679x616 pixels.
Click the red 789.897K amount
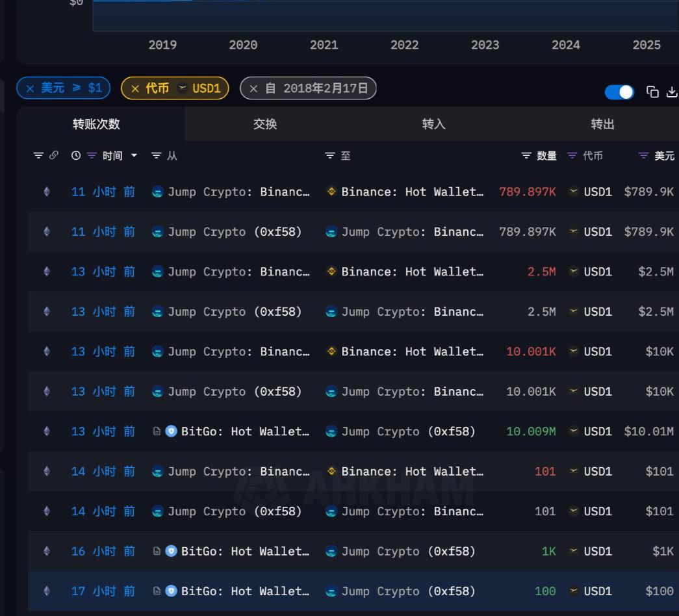(x=528, y=192)
